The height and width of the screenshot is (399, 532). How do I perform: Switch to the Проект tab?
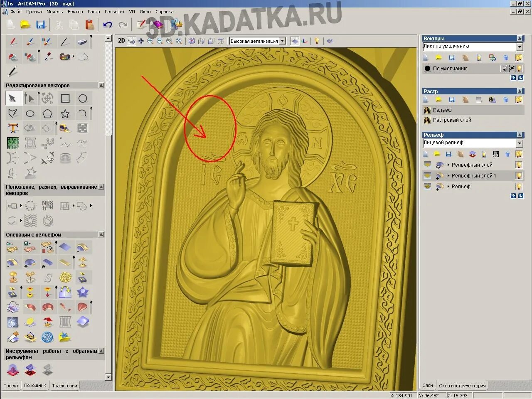coord(11,386)
